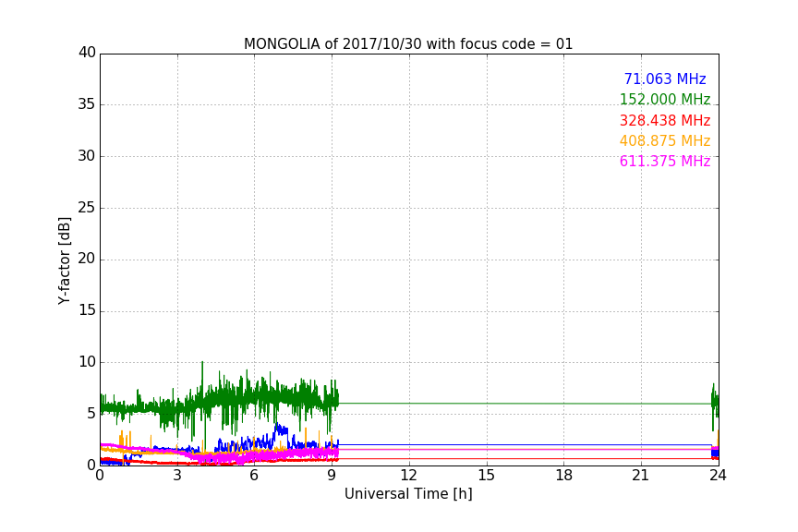Screen dimensions: 798x532
Task: Click the x-axis tick label '21'
Action: pyautogui.click(x=641, y=476)
